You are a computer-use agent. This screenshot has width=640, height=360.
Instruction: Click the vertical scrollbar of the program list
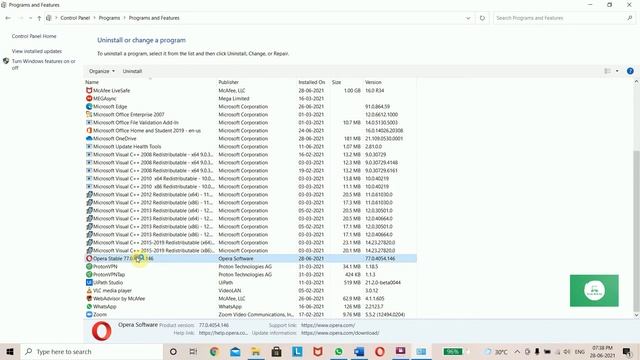[636, 231]
